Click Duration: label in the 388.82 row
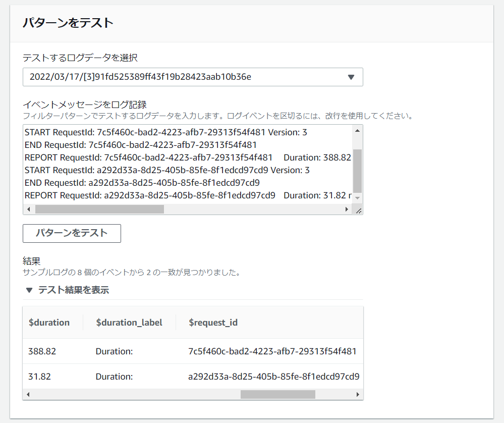 click(114, 351)
